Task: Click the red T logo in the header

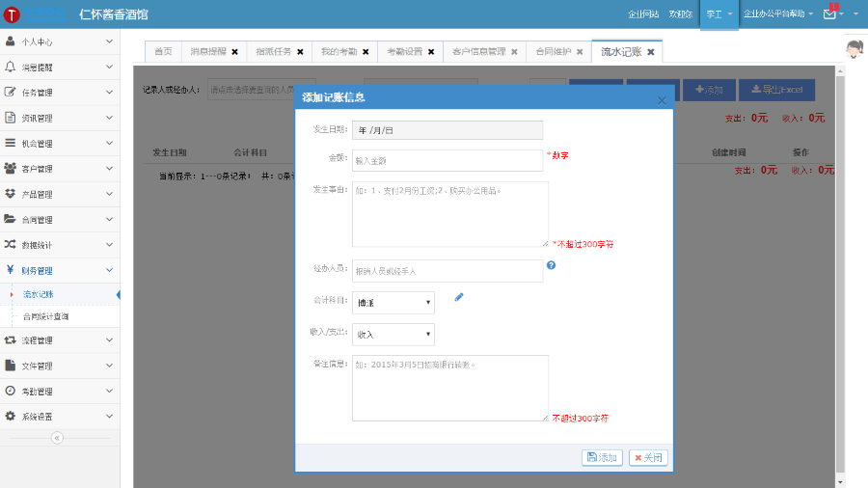Action: (x=11, y=14)
